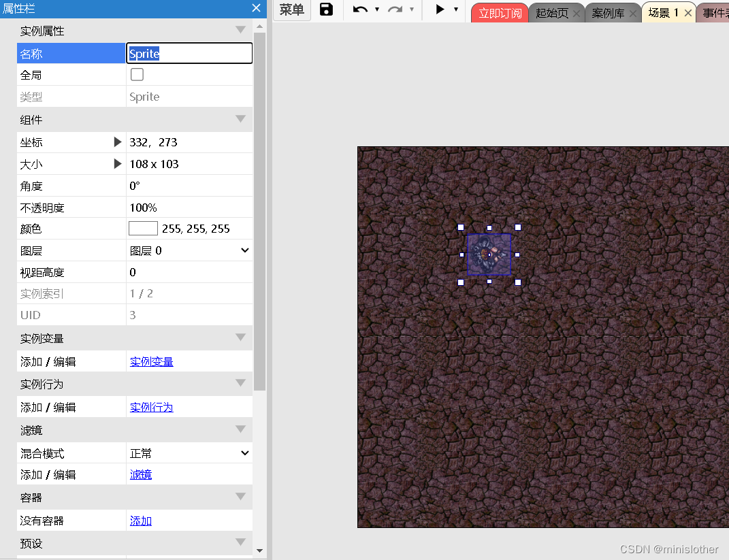
Task: Click the color value 255, 255, 255
Action: tap(196, 228)
